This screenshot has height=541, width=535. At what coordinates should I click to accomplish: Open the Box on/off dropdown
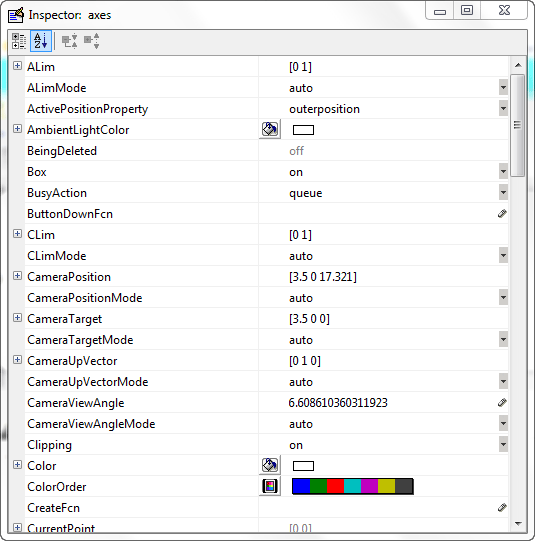(503, 172)
